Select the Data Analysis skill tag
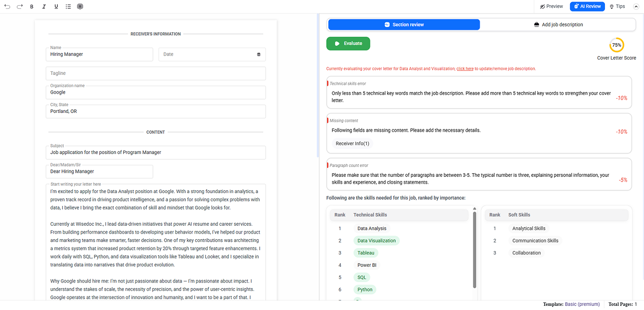The image size is (644, 310). (372, 228)
